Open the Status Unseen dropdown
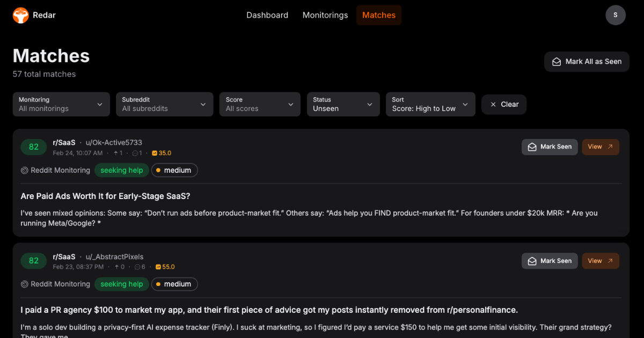 343,104
